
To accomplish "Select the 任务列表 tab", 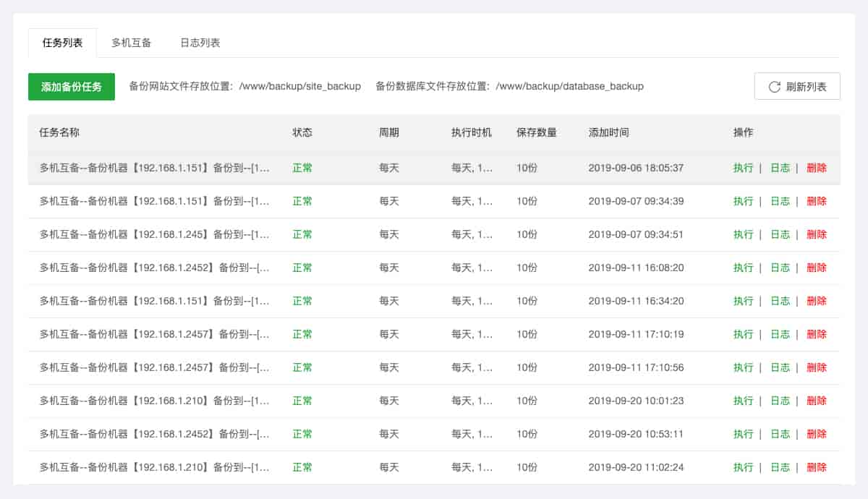I will (63, 43).
